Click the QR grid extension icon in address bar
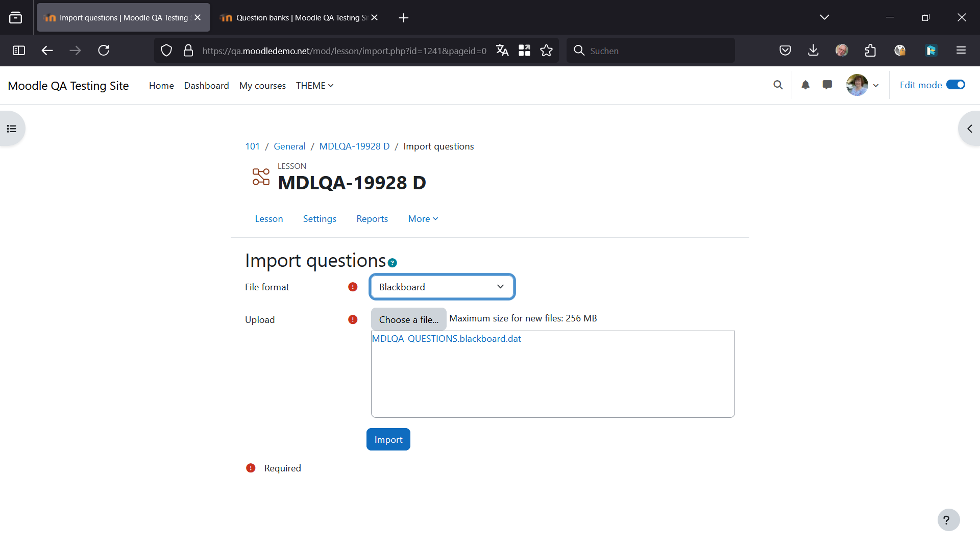Viewport: 980px width, 551px height. click(x=524, y=51)
